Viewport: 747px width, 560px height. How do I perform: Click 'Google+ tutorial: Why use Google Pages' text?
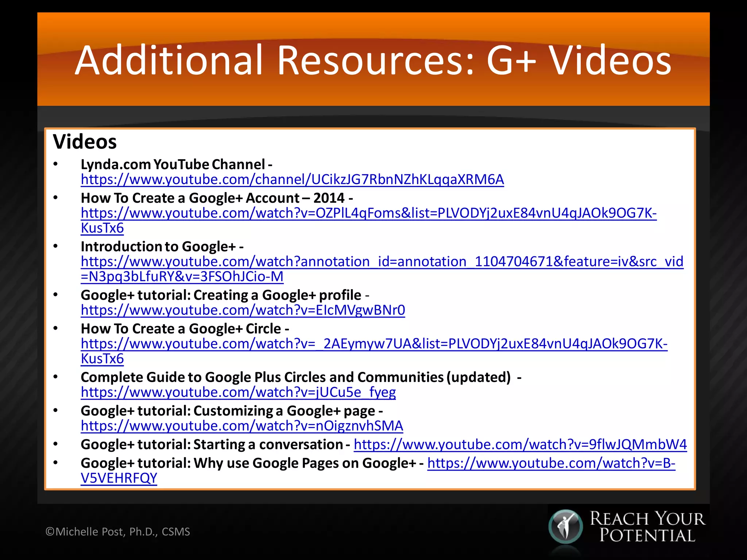(x=210, y=463)
